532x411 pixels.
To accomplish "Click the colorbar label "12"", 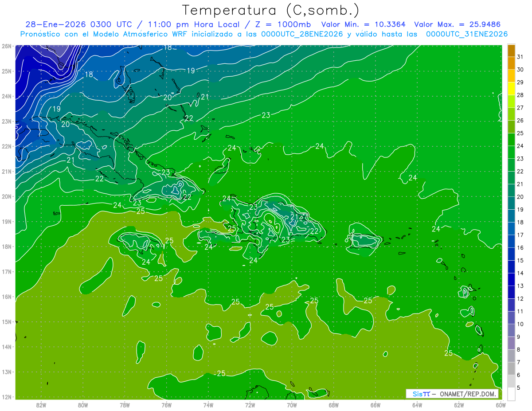I will pos(520,298).
